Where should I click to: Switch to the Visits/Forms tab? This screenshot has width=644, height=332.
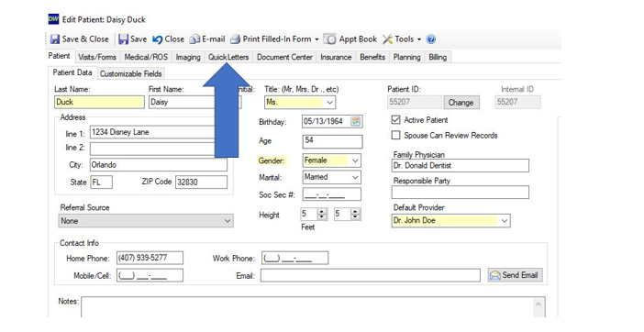click(x=97, y=57)
